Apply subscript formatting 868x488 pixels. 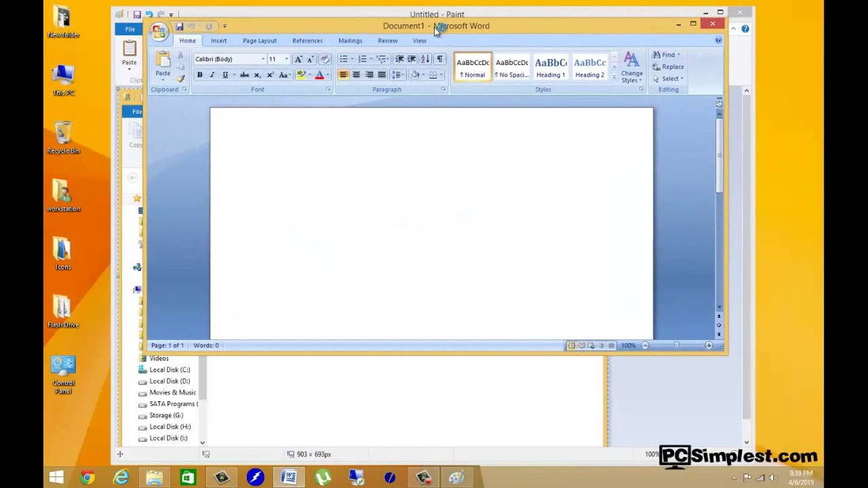pos(257,75)
